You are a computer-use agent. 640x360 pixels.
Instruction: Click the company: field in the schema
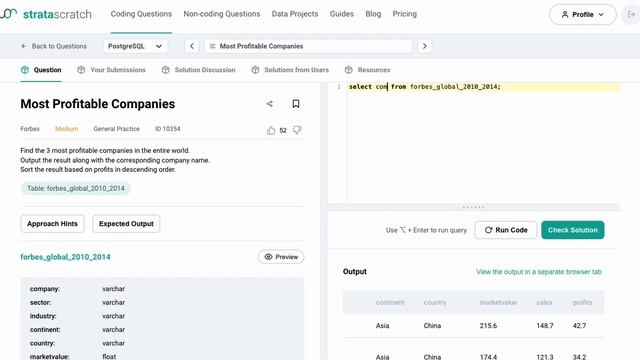tap(45, 289)
